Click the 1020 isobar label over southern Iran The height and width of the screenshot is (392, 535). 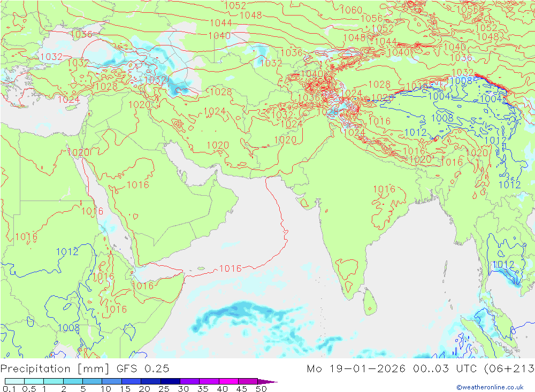(x=218, y=145)
